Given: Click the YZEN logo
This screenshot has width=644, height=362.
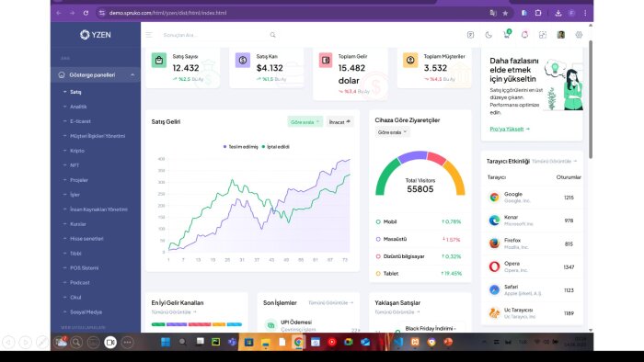Looking at the screenshot, I should pos(96,35).
